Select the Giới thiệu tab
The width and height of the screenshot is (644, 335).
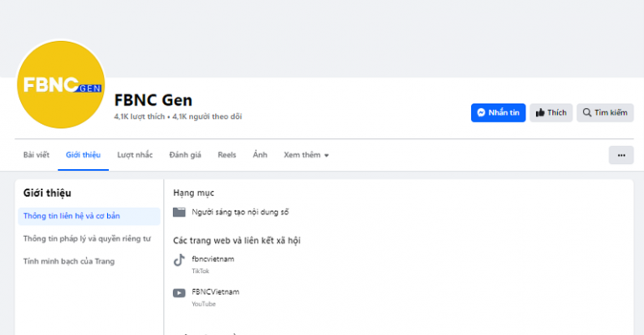(83, 155)
